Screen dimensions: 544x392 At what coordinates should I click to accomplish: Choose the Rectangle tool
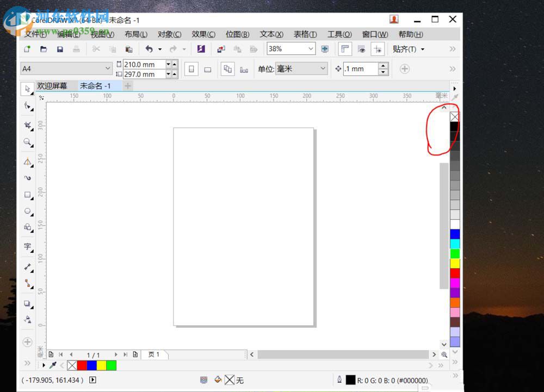tap(27, 195)
